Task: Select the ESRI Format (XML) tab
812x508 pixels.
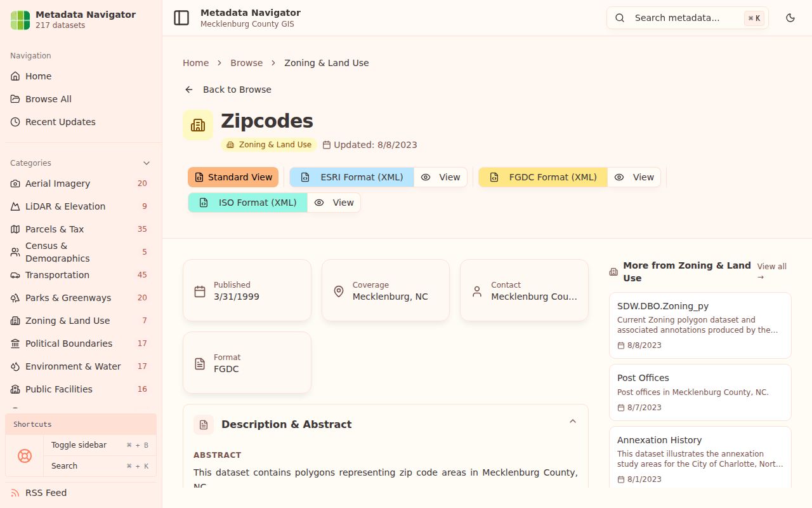Action: 352,177
